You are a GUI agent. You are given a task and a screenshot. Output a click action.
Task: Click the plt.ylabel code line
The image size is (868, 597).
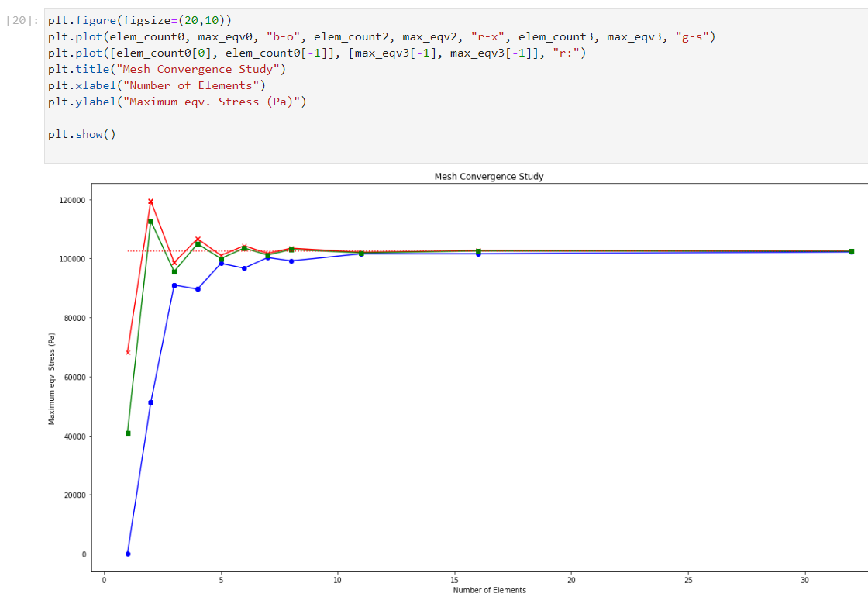(x=177, y=102)
